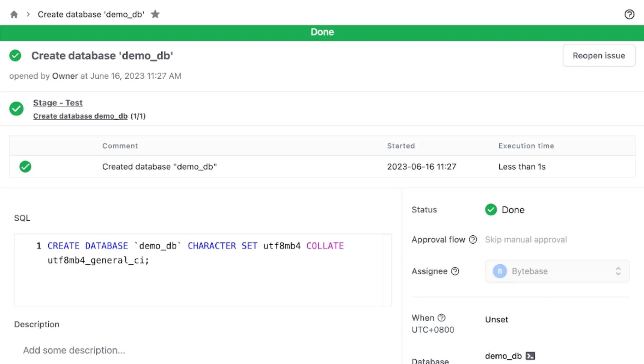Click the green Done banner
The height and width of the screenshot is (364, 644).
point(322,32)
